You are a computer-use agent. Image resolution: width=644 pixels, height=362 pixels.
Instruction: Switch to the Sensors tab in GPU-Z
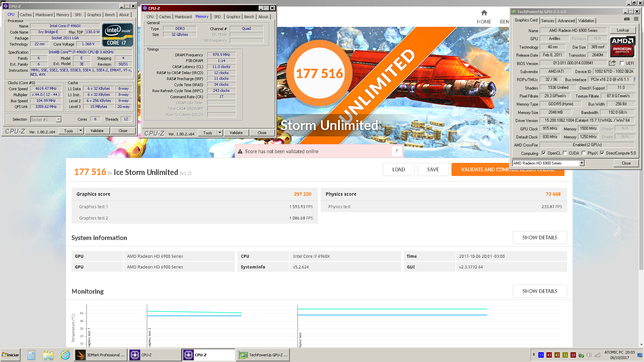tap(547, 21)
